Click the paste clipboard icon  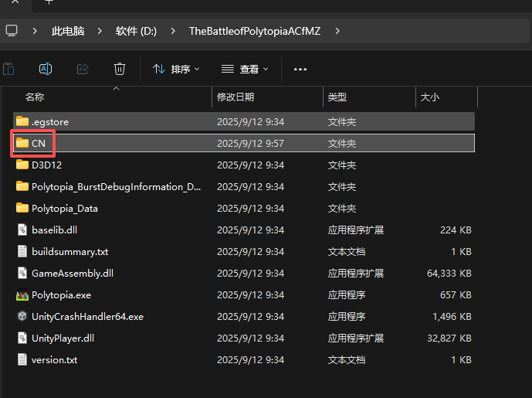tap(8, 69)
